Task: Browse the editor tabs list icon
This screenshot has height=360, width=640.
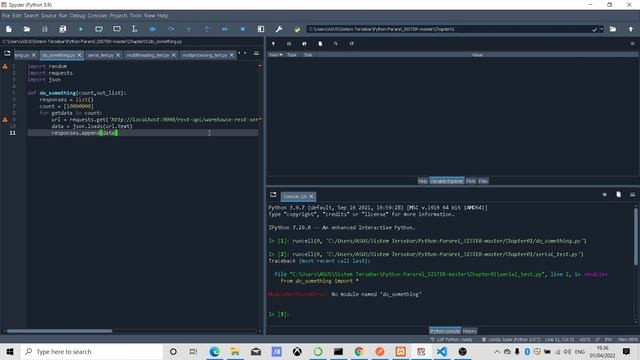Action: pyautogui.click(x=7, y=53)
